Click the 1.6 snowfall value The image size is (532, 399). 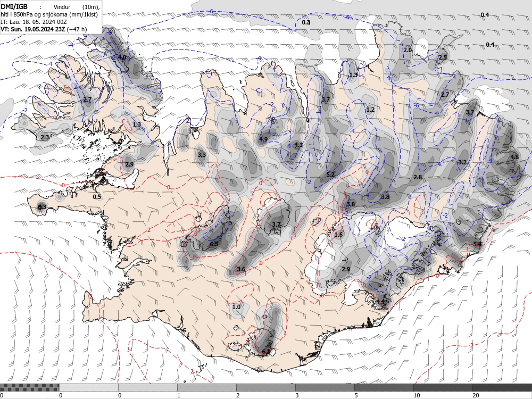coord(338,235)
